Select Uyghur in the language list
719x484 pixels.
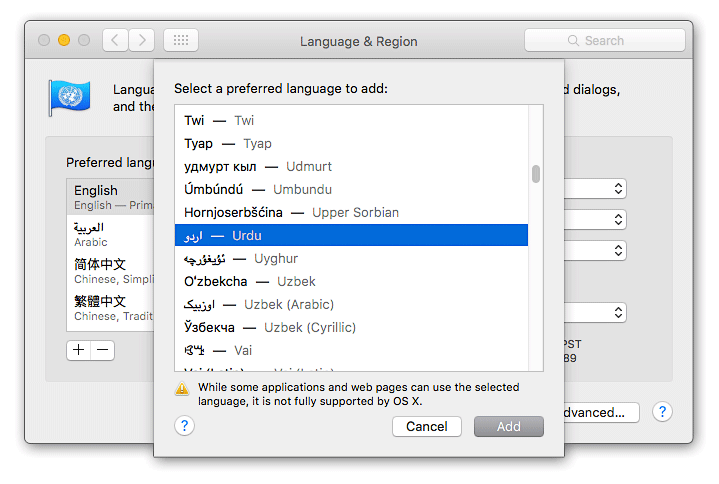pos(351,258)
